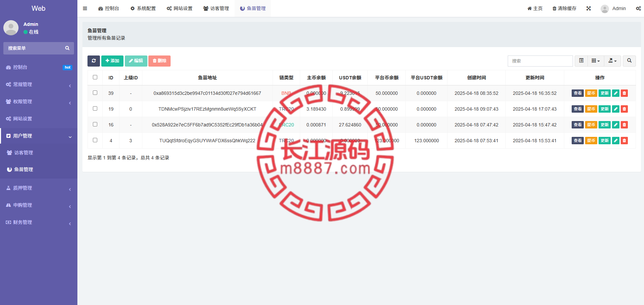Tick the select-all checkbox in table header

pos(95,77)
